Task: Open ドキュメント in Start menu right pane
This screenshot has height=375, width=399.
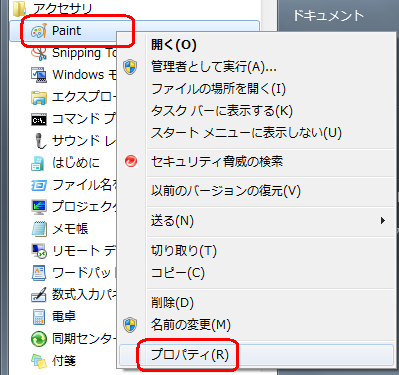Action: pos(328,16)
